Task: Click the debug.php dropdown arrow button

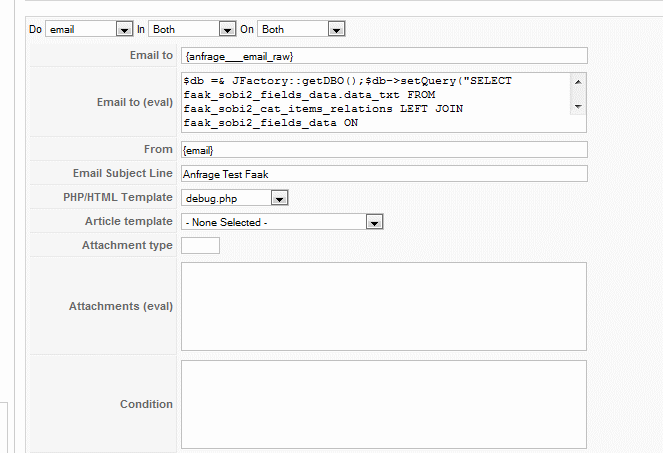Action: point(279,198)
